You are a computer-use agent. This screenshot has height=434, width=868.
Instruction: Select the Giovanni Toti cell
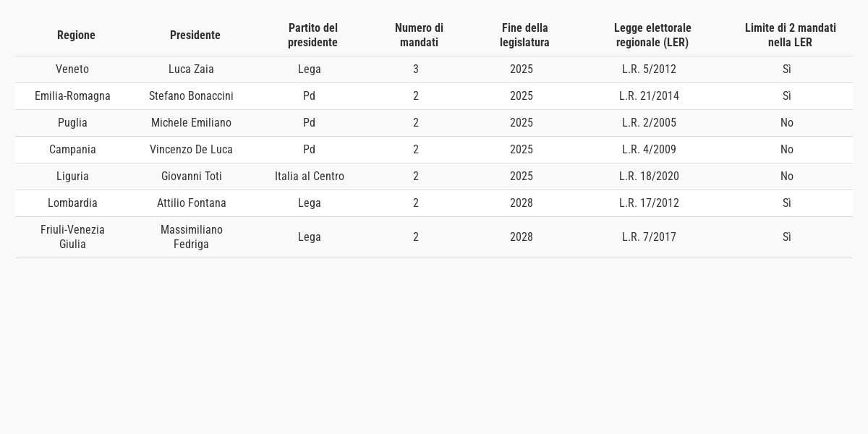click(x=191, y=176)
